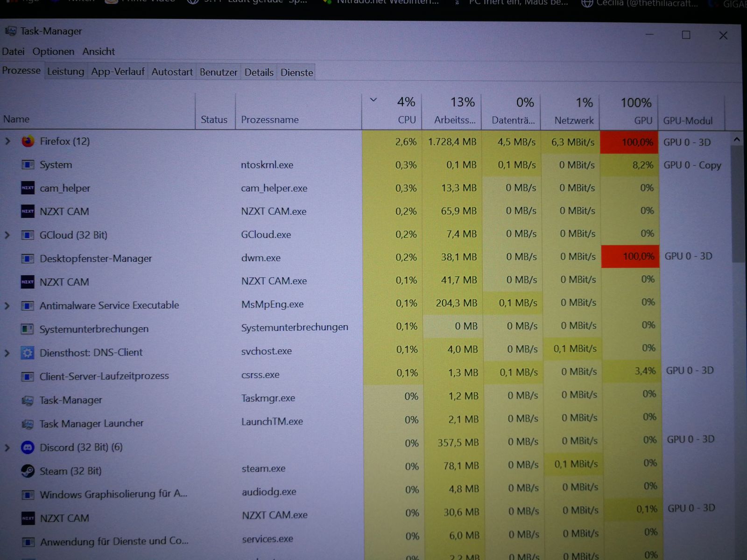747x560 pixels.
Task: Select the svchost.exe process name
Action: pyautogui.click(x=267, y=351)
